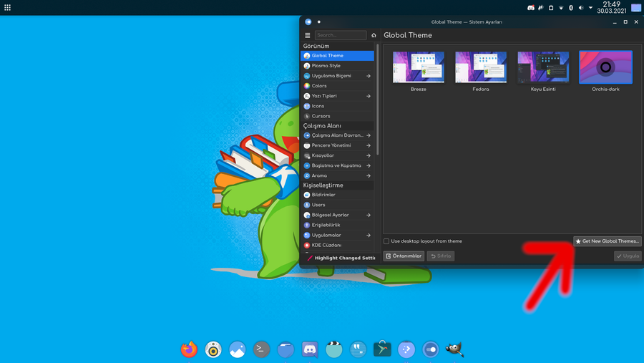This screenshot has height=363, width=644.
Task: Open Firefox from the dock
Action: (189, 349)
